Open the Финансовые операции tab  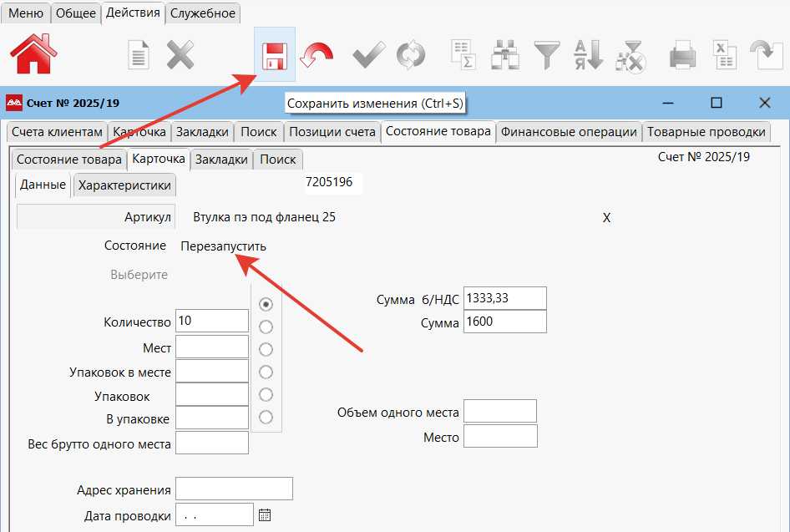click(x=569, y=132)
